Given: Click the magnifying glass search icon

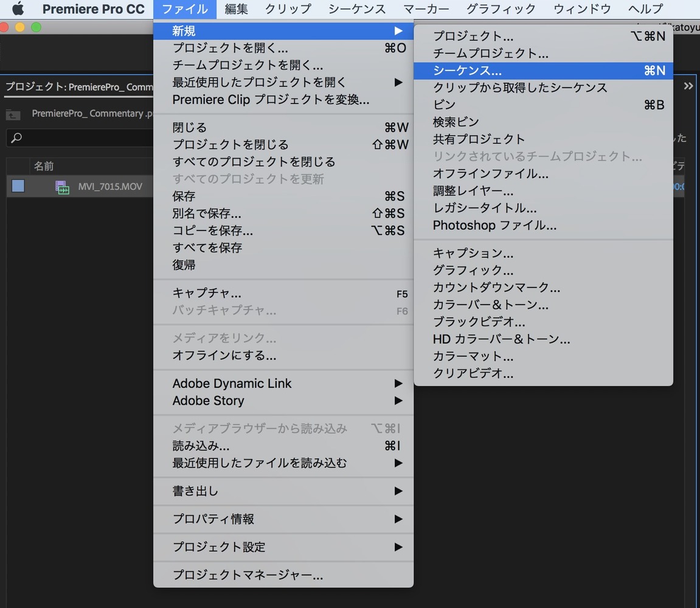Looking at the screenshot, I should pos(16,138).
